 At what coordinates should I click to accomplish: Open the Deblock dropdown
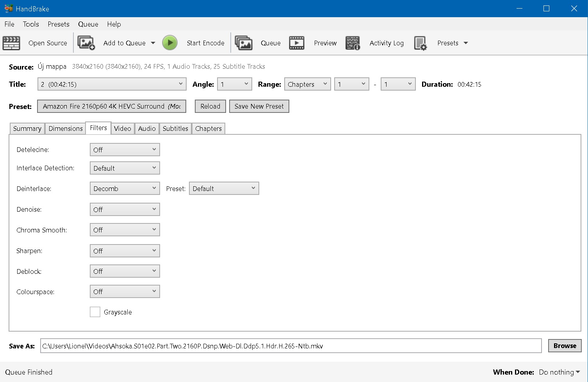(x=125, y=271)
